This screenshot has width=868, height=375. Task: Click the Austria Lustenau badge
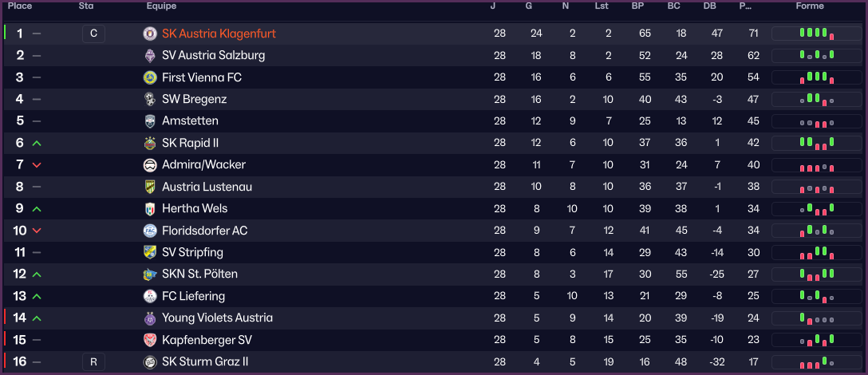tap(150, 187)
